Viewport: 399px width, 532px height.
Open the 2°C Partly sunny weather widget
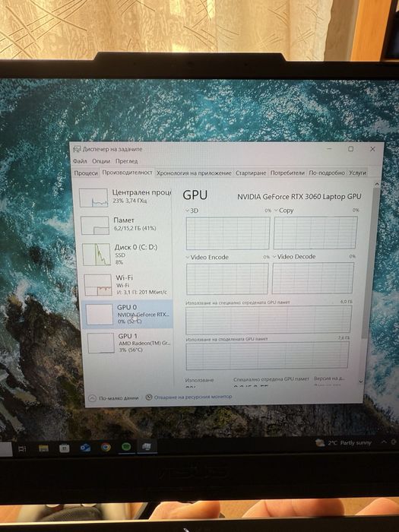(x=343, y=443)
